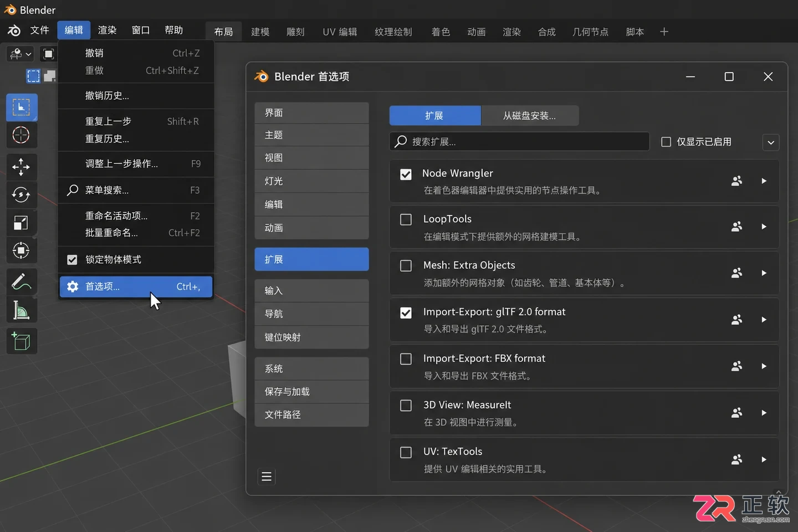Expand 3D View: MeasureIt details arrow
The width and height of the screenshot is (798, 532).
tap(764, 413)
